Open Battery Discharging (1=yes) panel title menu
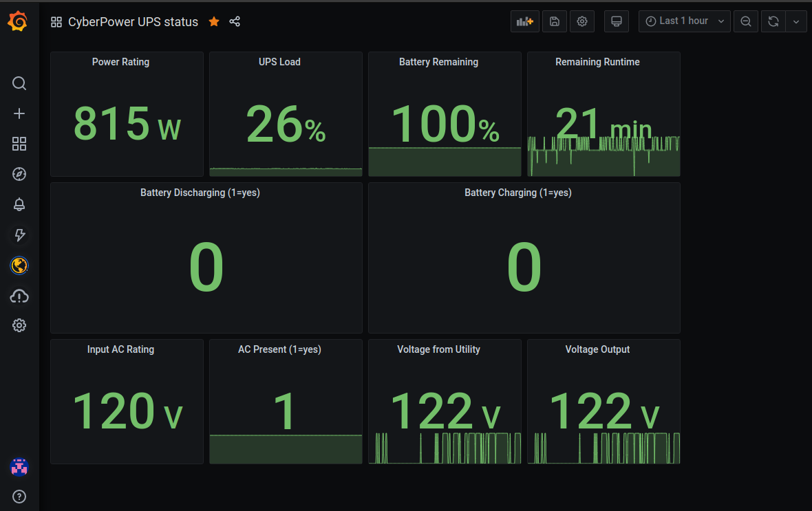Screen dimensions: 812x511 (200, 193)
